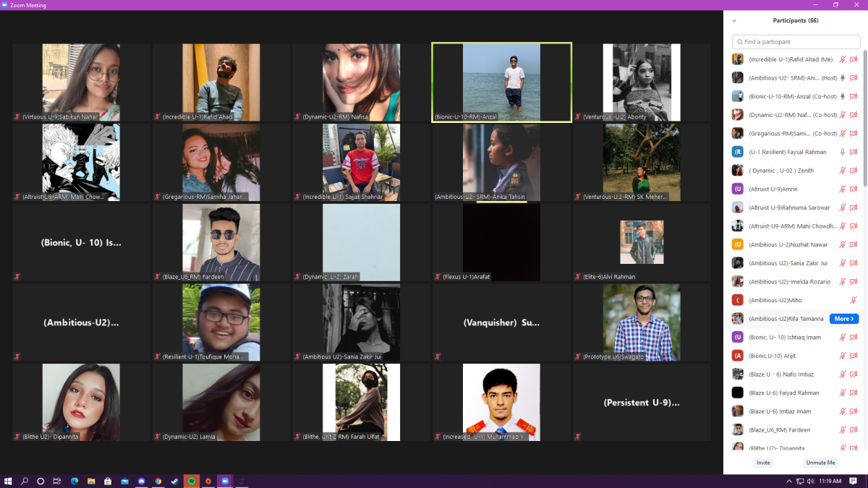Screen dimensions: 868x488
Task: Click Amrin's purple avatar in the participant list
Action: click(737, 189)
